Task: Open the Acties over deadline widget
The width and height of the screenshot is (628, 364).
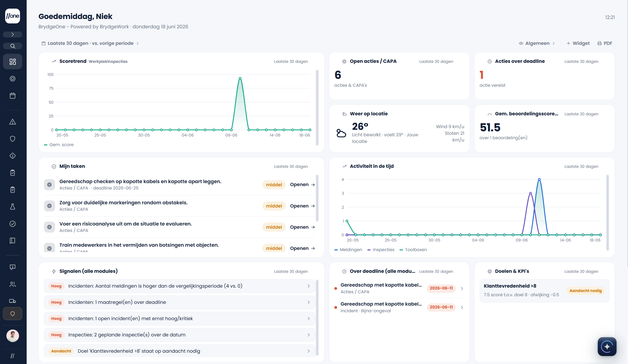Action: pos(544,76)
